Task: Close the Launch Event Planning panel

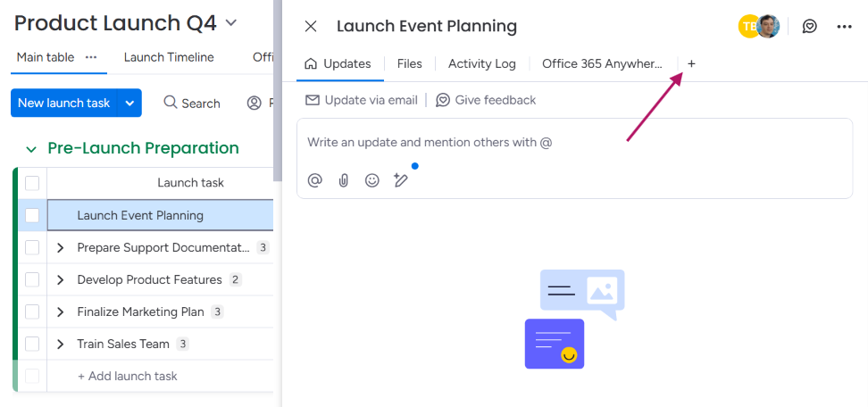Action: pyautogui.click(x=311, y=27)
